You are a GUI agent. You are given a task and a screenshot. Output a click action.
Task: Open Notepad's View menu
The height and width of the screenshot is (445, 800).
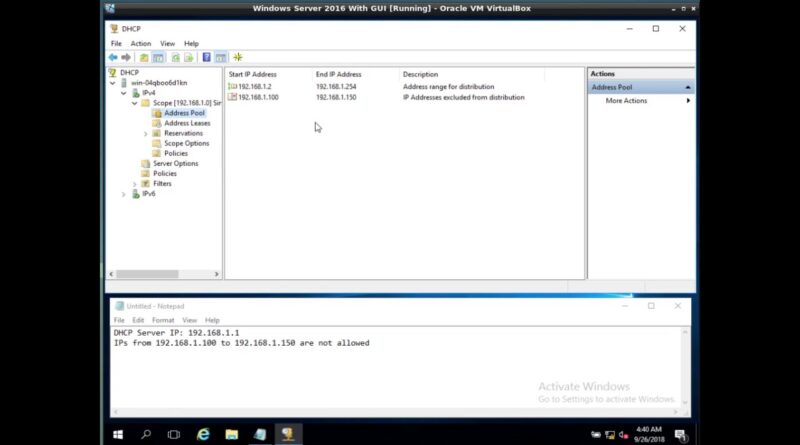[189, 320]
